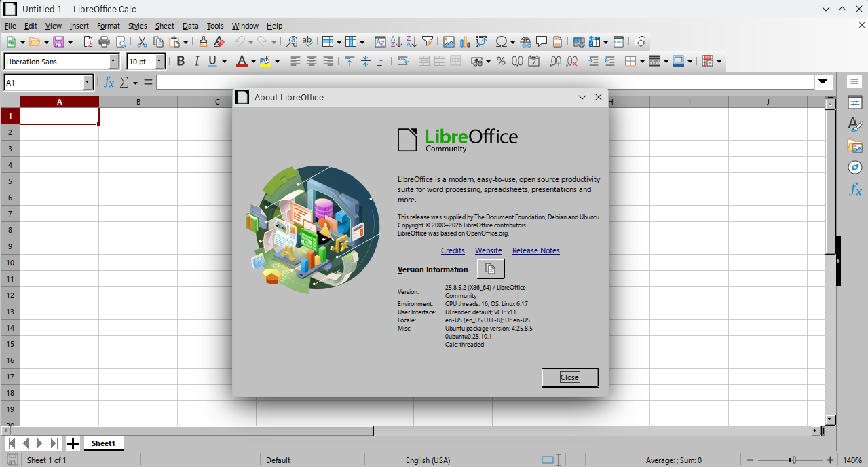This screenshot has height=467, width=868.
Task: Format as Number icon
Action: (x=517, y=61)
